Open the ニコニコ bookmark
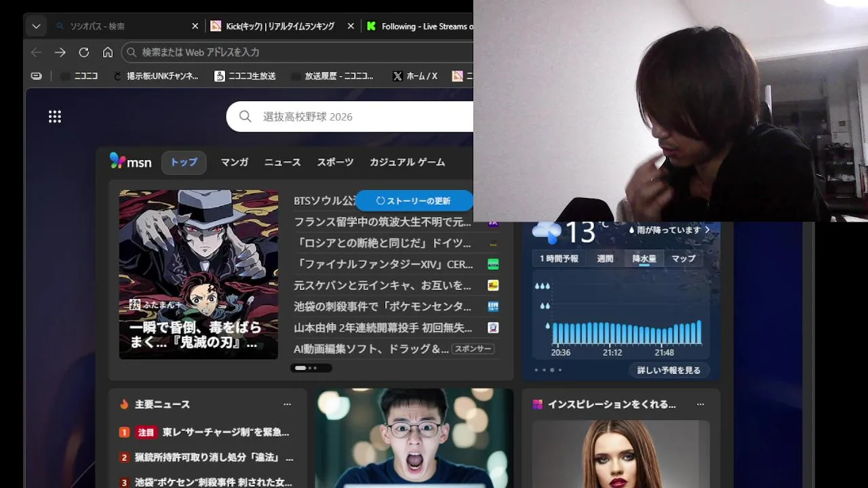 pyautogui.click(x=79, y=76)
